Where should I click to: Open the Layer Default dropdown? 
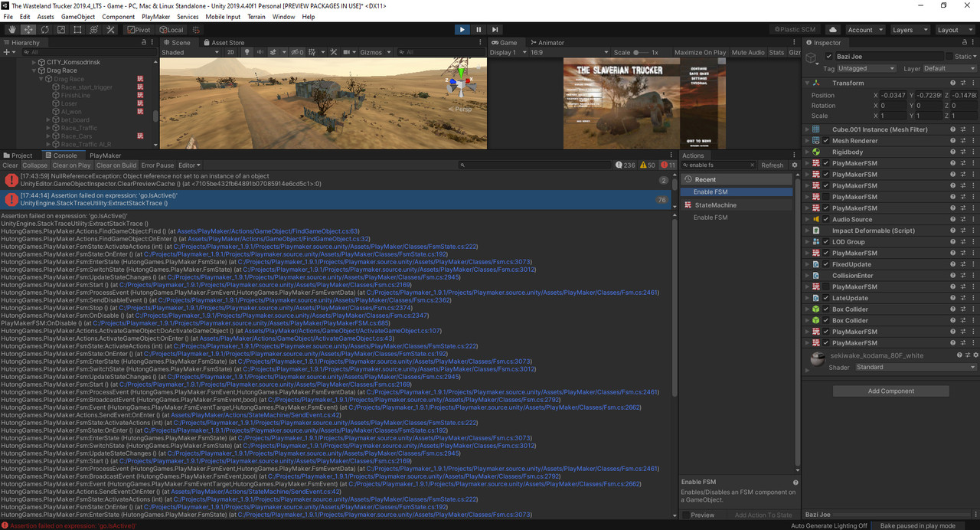(949, 68)
